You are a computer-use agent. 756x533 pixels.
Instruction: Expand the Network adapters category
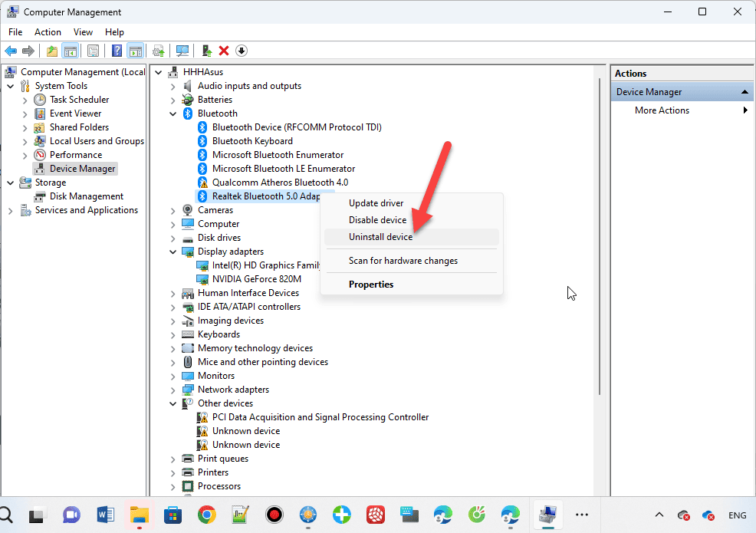click(x=173, y=390)
